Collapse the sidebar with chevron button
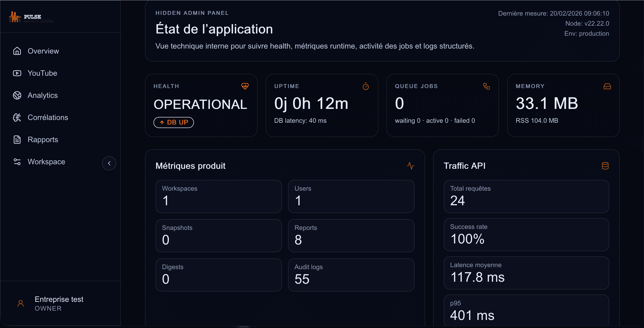The width and height of the screenshot is (644, 328). click(x=109, y=163)
